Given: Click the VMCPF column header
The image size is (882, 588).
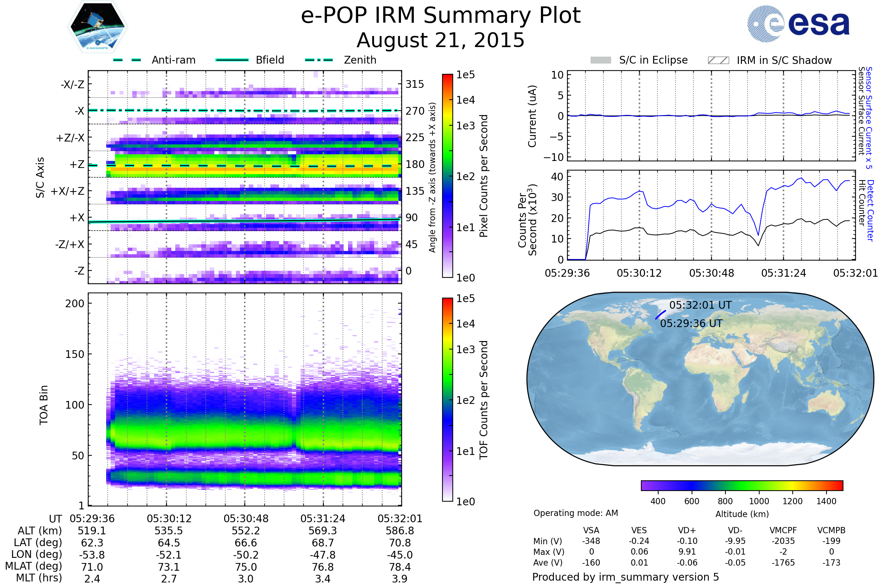Looking at the screenshot, I should (783, 530).
